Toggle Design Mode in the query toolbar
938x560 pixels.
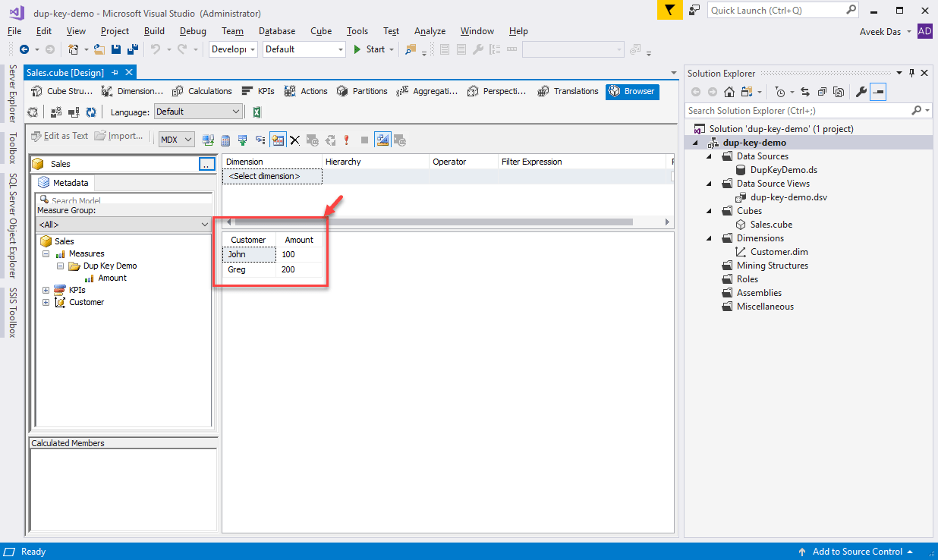coord(382,140)
